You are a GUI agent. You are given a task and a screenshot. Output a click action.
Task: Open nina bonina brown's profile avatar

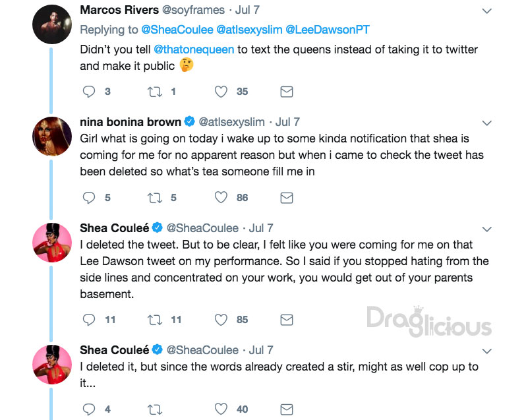pyautogui.click(x=52, y=136)
